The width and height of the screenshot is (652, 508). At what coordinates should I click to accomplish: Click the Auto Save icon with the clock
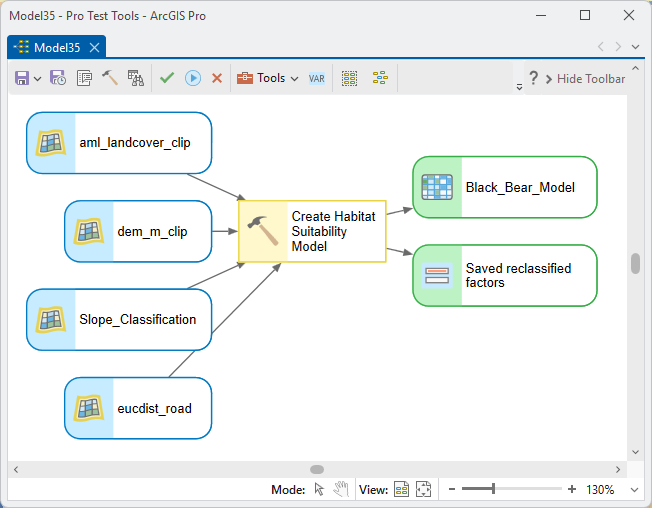[58, 78]
